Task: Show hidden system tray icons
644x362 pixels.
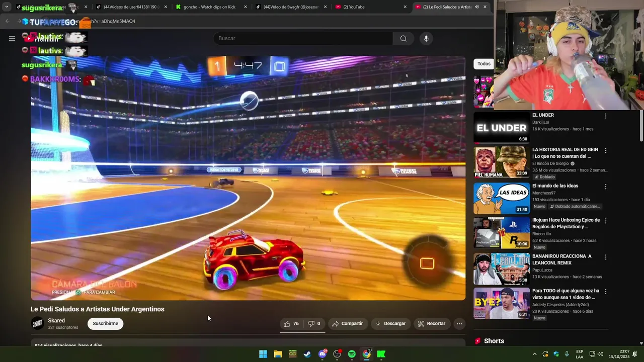Action: coord(534,354)
